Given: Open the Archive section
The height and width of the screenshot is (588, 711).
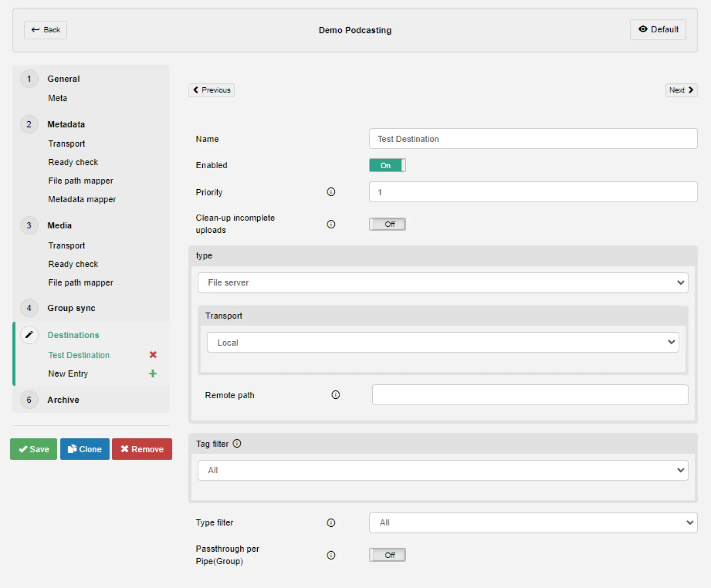Looking at the screenshot, I should click(63, 399).
